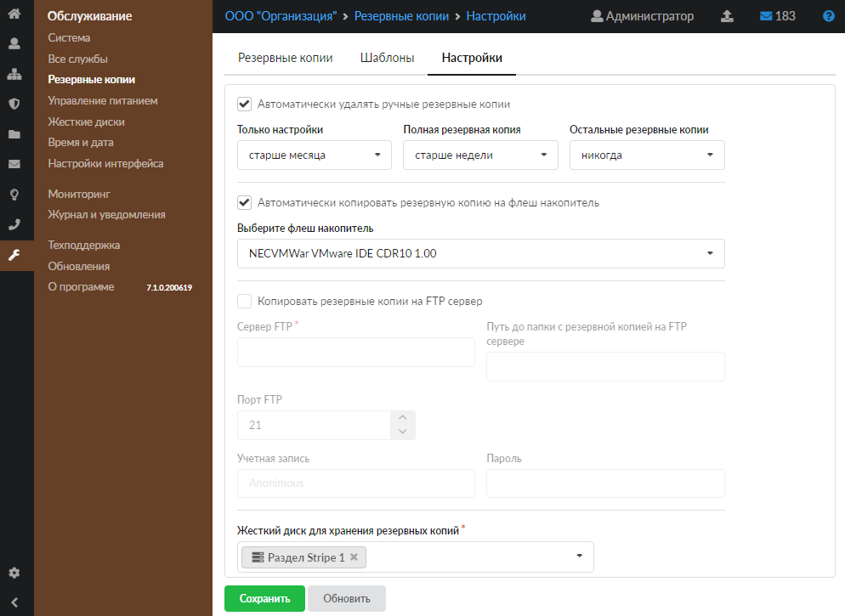Open the folder file storage icon in the sidebar
The height and width of the screenshot is (616, 845).
tap(14, 134)
